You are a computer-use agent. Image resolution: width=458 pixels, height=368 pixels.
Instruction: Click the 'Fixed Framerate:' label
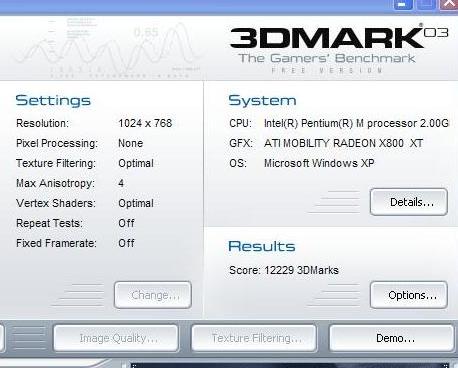pyautogui.click(x=56, y=243)
